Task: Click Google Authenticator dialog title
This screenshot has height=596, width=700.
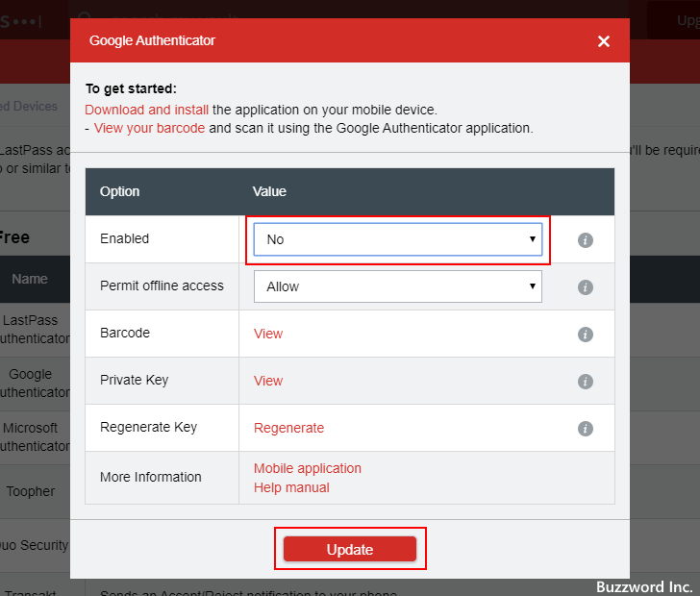Action: [152, 40]
